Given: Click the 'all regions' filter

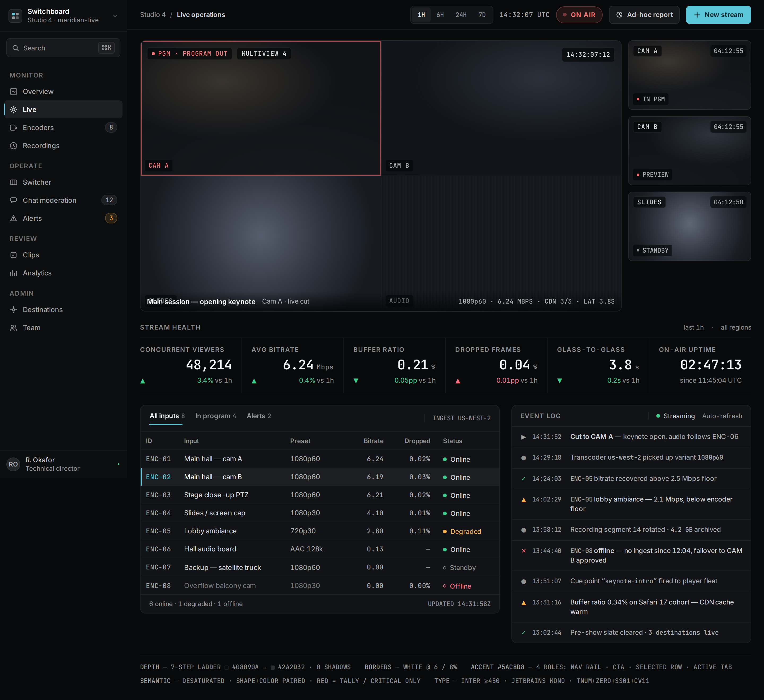Looking at the screenshot, I should (x=736, y=327).
